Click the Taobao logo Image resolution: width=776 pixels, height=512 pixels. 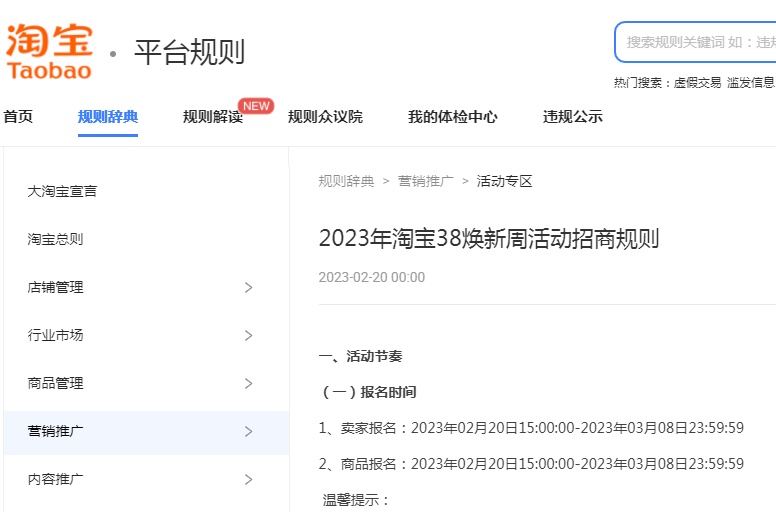click(49, 51)
